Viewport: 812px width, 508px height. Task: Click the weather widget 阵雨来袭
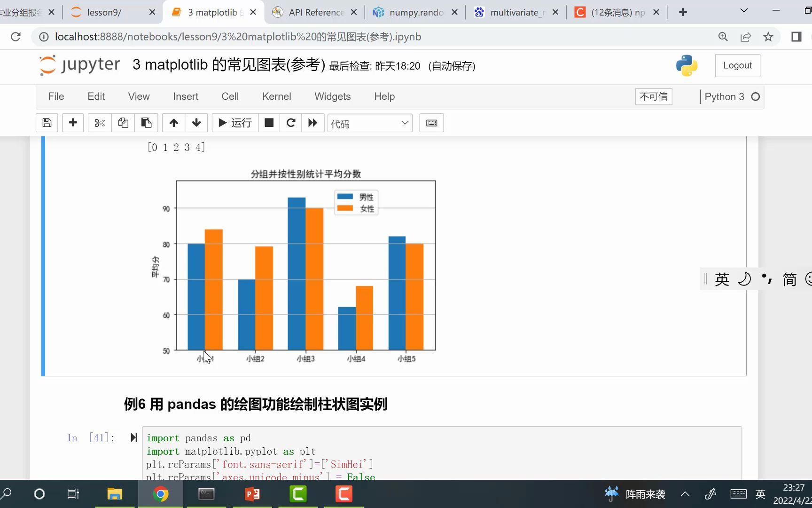pos(635,494)
